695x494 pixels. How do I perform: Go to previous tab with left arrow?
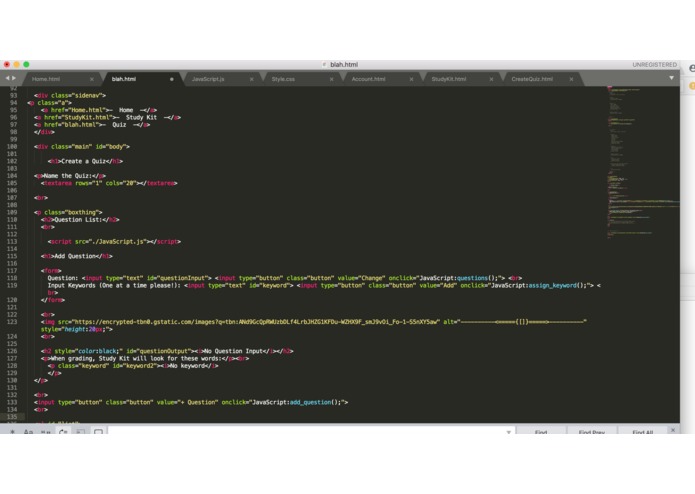pos(7,78)
